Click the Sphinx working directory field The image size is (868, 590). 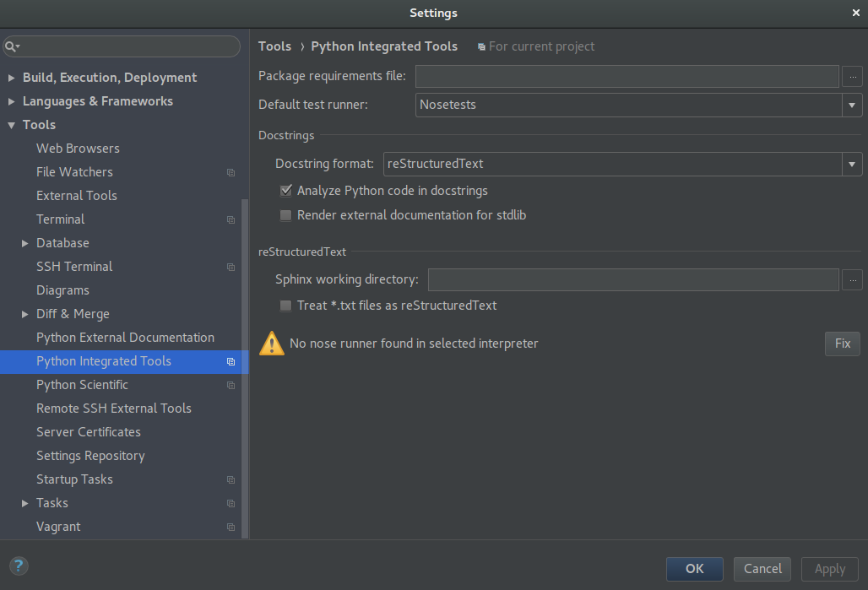(632, 279)
